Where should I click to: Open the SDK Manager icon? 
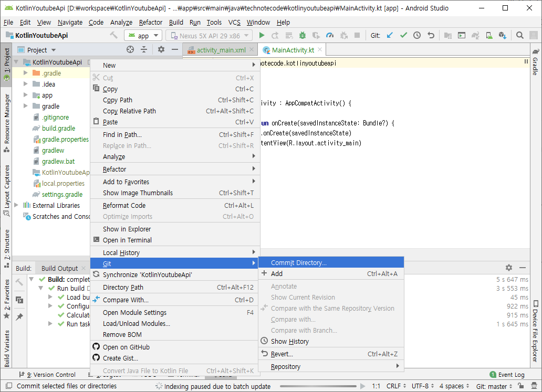click(x=503, y=35)
